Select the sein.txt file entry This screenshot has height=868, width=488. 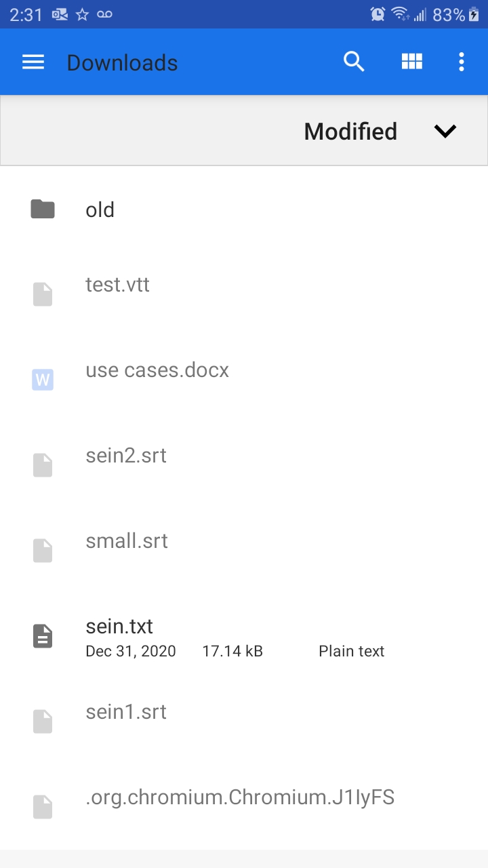coord(203,635)
